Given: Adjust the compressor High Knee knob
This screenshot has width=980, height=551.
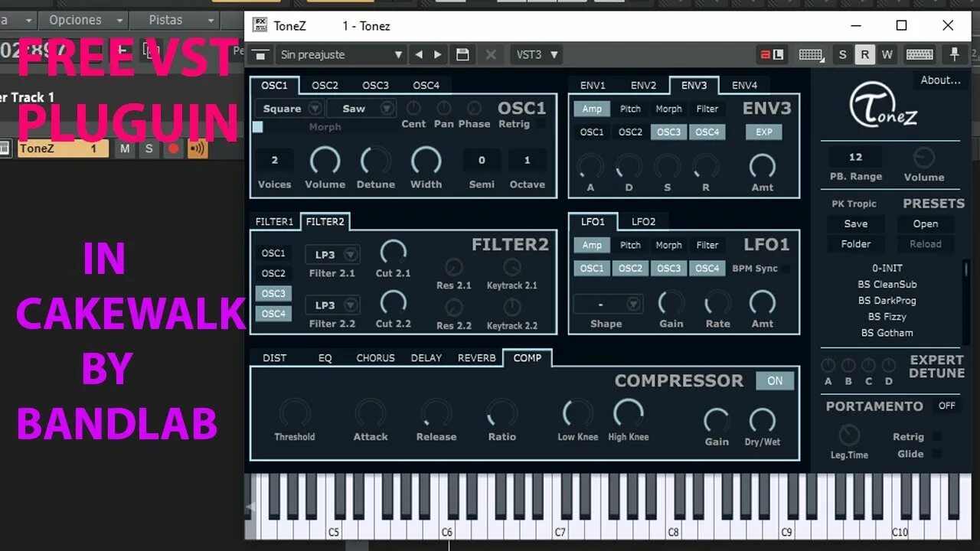Looking at the screenshot, I should [628, 413].
